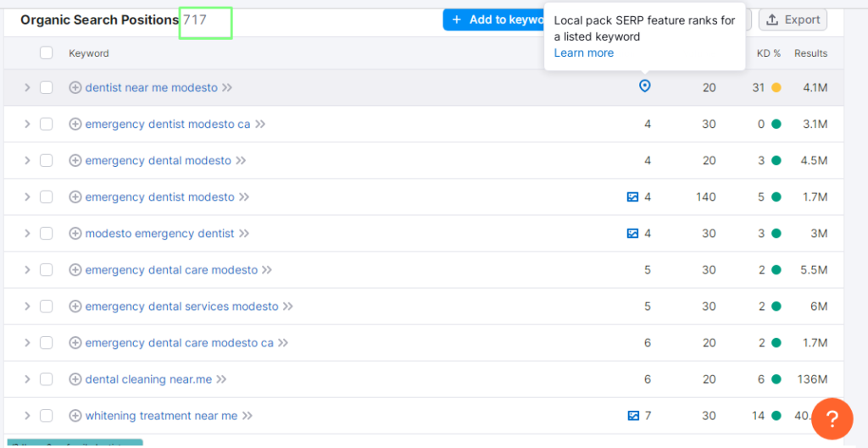Sort by the Keyword column header
Image resolution: width=868 pixels, height=448 pixels.
(88, 53)
